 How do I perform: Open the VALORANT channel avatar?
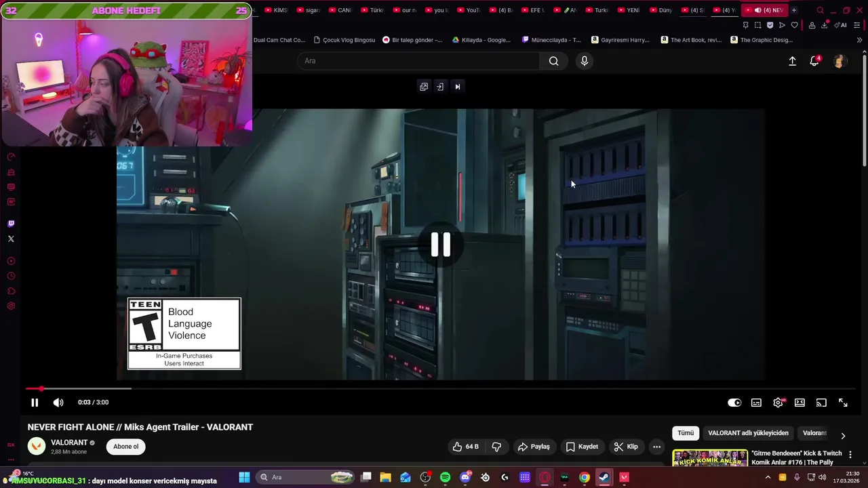point(37,446)
